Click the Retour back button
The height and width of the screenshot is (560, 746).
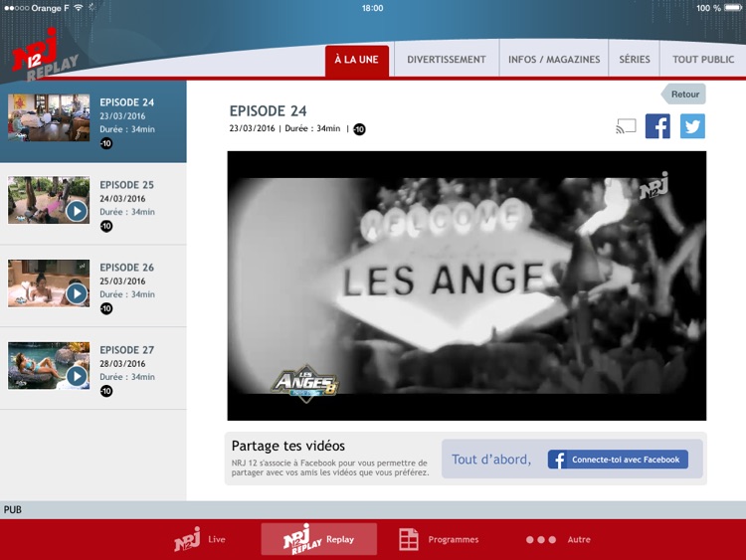pos(683,94)
